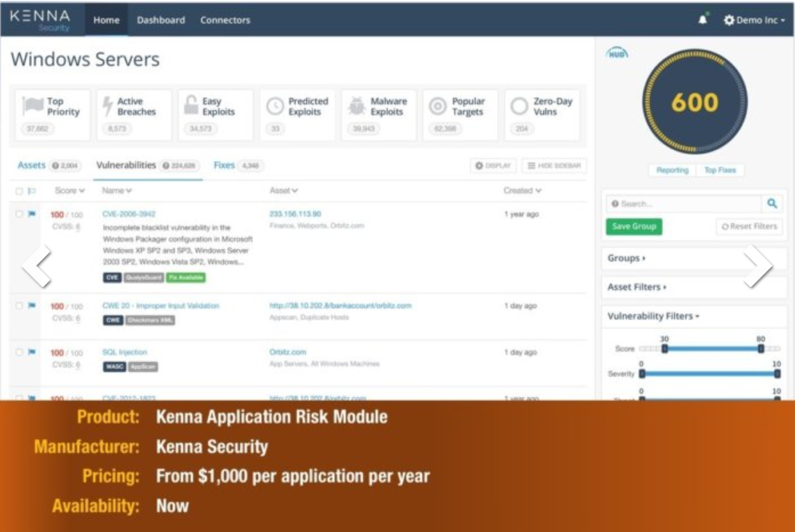Collapse the Vulnerability Filters section
795x532 pixels.
(654, 316)
